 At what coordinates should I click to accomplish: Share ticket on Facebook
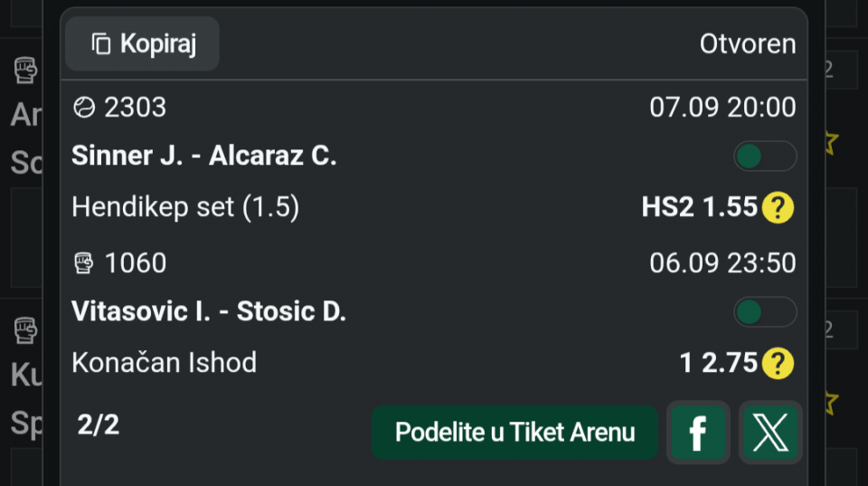coord(698,433)
